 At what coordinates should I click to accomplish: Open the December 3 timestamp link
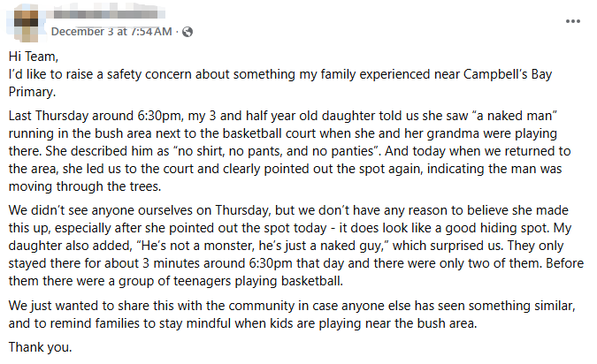(111, 33)
